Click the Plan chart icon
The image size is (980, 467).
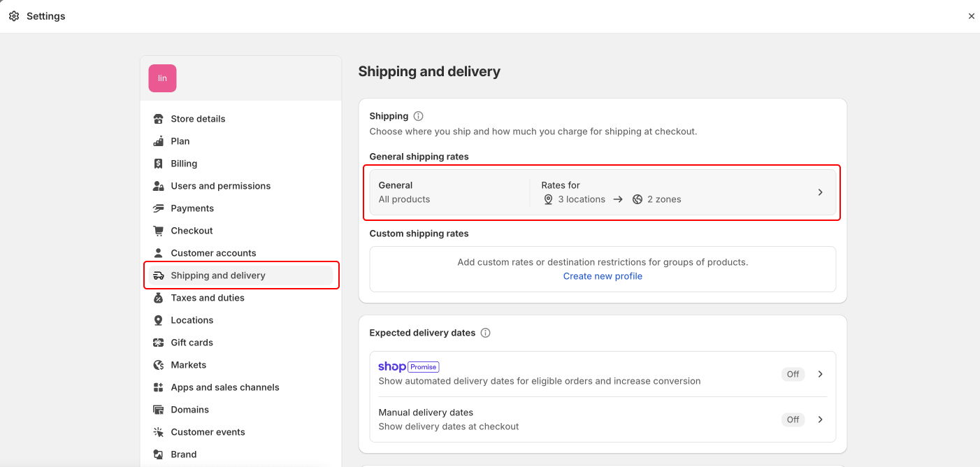pyautogui.click(x=158, y=141)
